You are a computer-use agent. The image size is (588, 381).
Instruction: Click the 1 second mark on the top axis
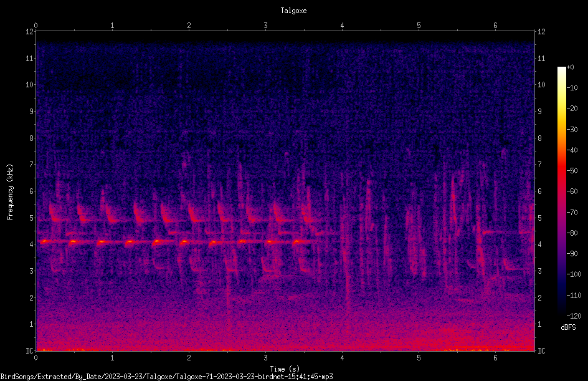click(x=112, y=26)
